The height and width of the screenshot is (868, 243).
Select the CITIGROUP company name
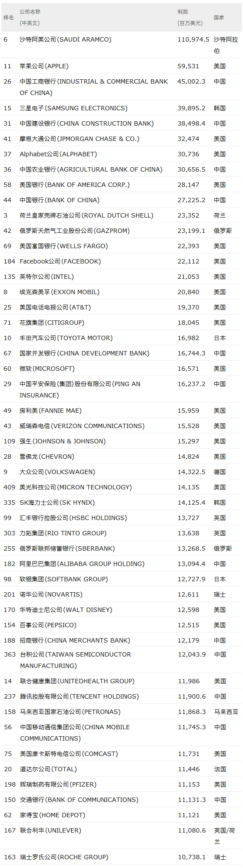tap(52, 323)
